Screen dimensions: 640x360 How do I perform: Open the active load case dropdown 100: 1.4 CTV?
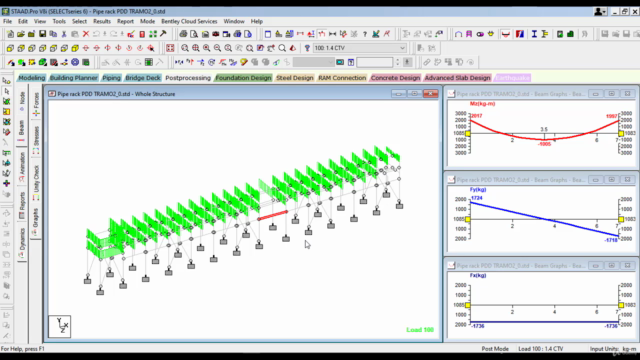[x=360, y=48]
